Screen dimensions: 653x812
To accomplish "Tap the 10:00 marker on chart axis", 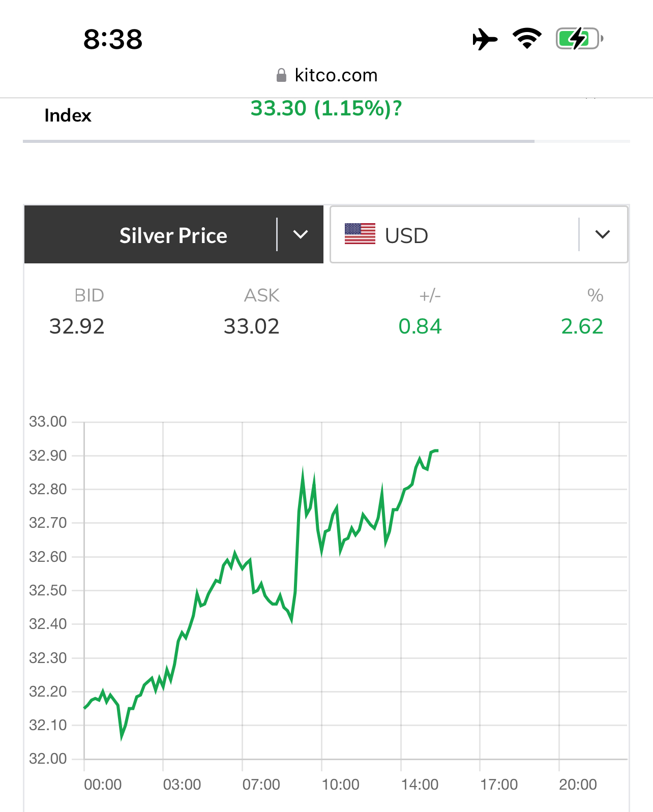I will coord(340,785).
